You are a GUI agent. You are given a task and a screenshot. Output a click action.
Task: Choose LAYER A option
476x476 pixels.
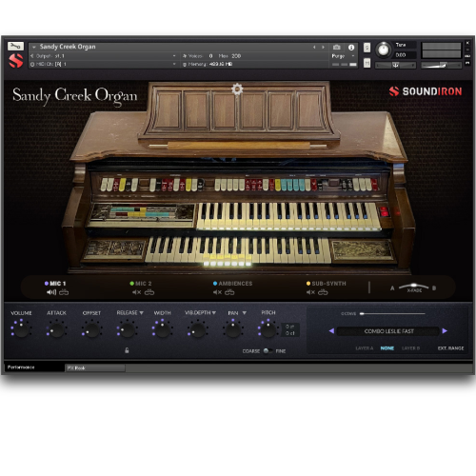tap(365, 348)
